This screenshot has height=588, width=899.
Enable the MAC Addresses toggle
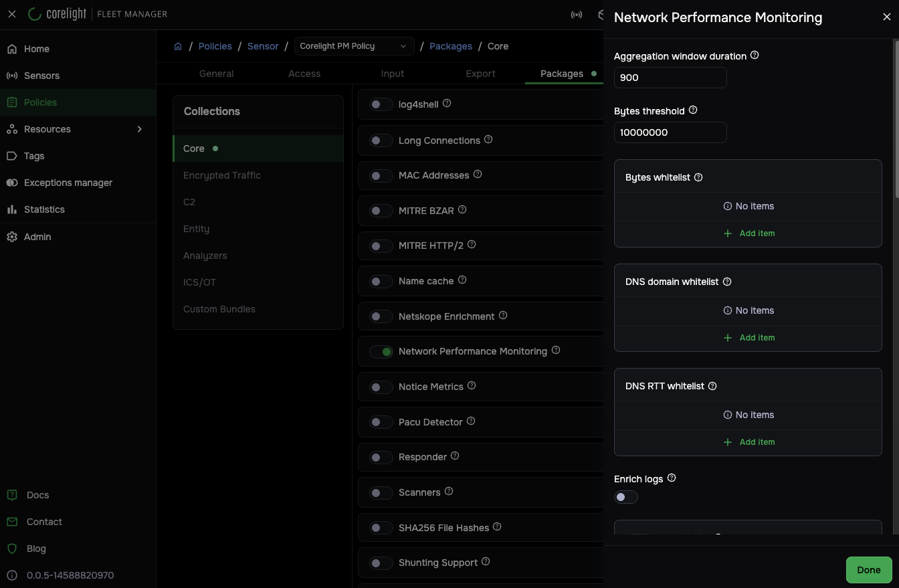click(381, 175)
